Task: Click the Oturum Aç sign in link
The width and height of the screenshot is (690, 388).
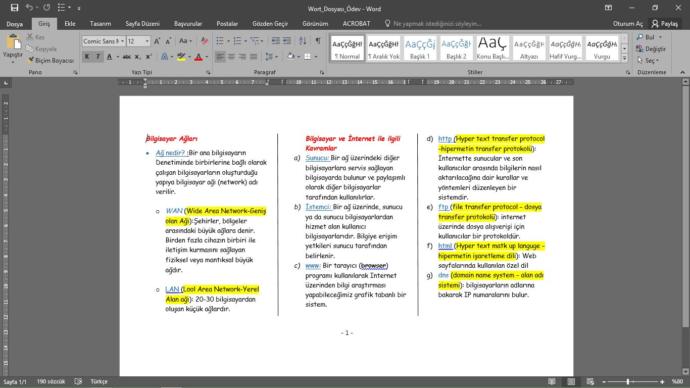Action: point(628,24)
